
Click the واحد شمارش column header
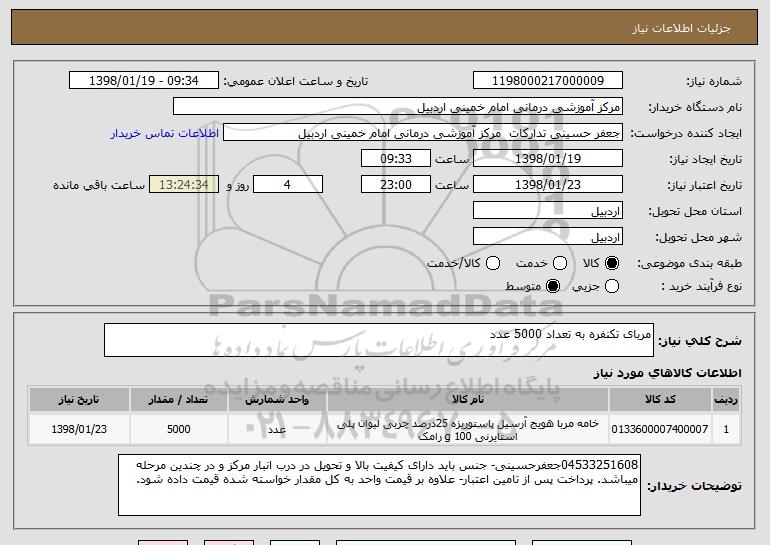(277, 400)
